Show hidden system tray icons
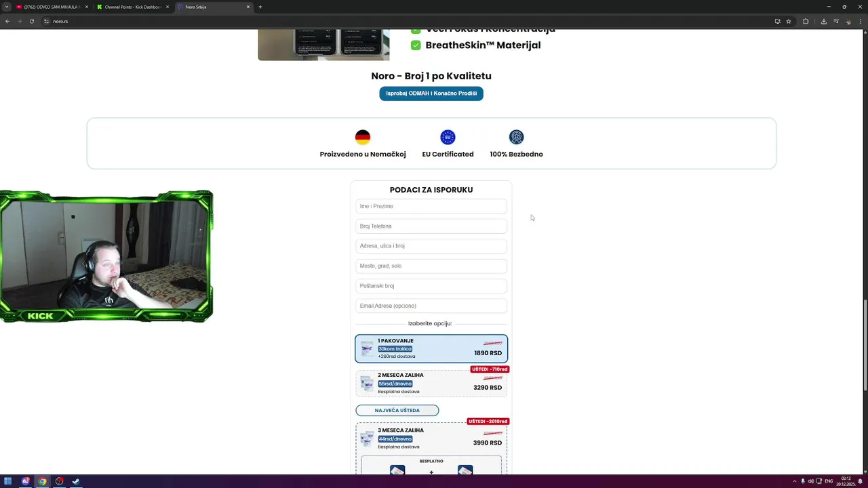Viewport: 868px width, 488px height. coord(794,481)
